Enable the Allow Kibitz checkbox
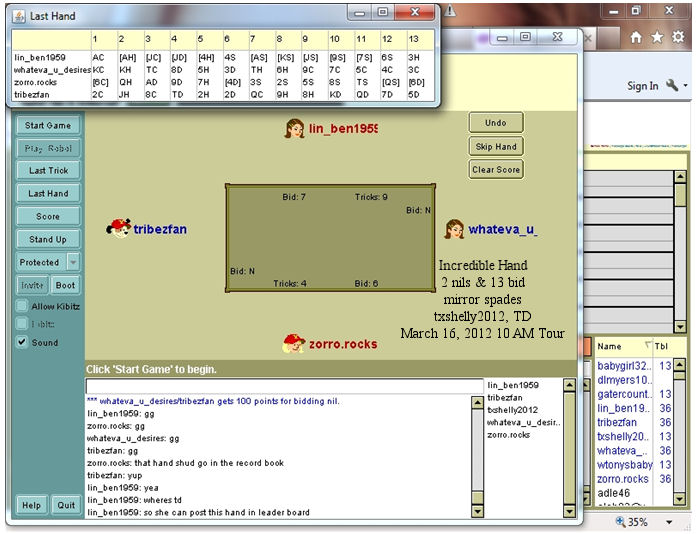Image resolution: width=699 pixels, height=534 pixels. pos(23,306)
